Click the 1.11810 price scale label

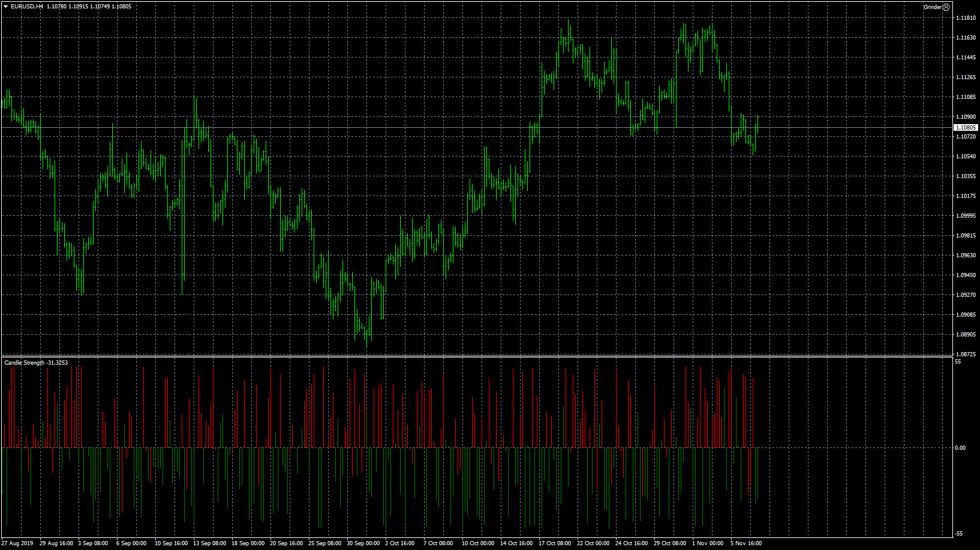click(x=965, y=18)
